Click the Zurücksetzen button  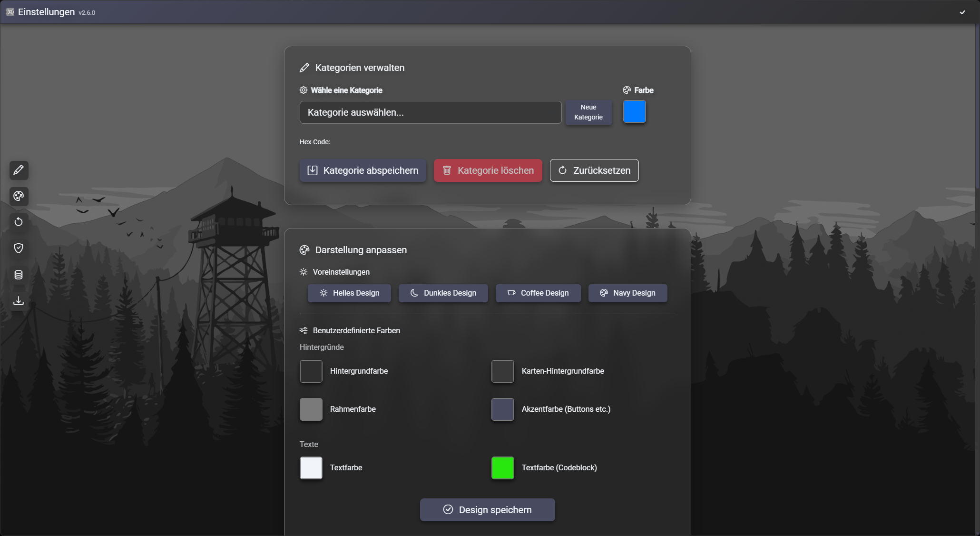pos(594,170)
